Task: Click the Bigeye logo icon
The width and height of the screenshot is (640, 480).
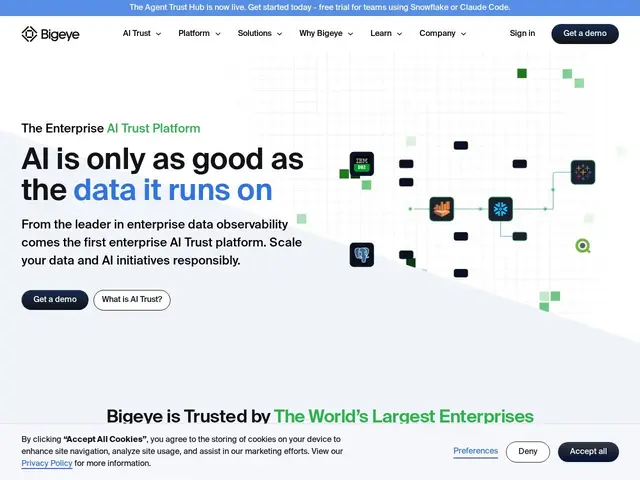Action: (x=29, y=34)
